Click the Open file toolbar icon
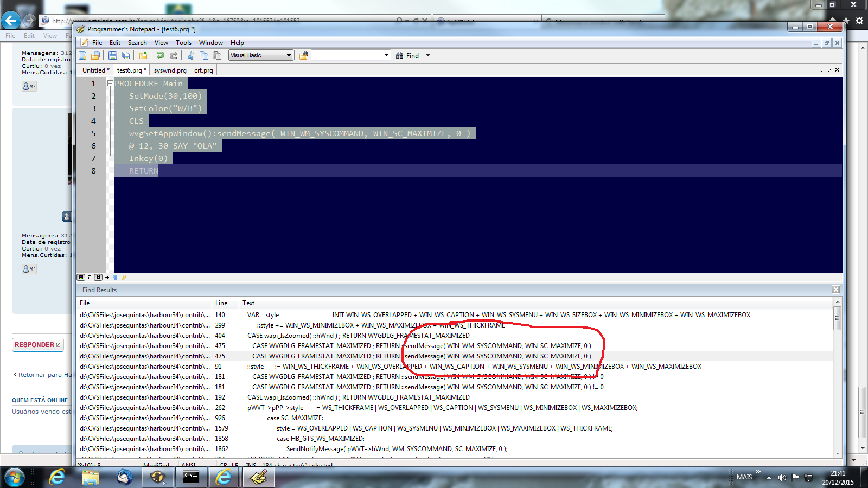The image size is (868, 488). pos(95,55)
